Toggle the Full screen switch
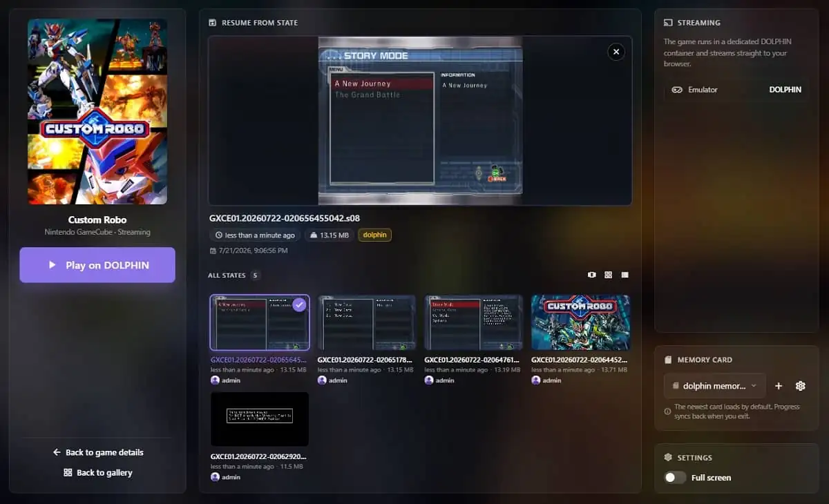 pyautogui.click(x=675, y=477)
